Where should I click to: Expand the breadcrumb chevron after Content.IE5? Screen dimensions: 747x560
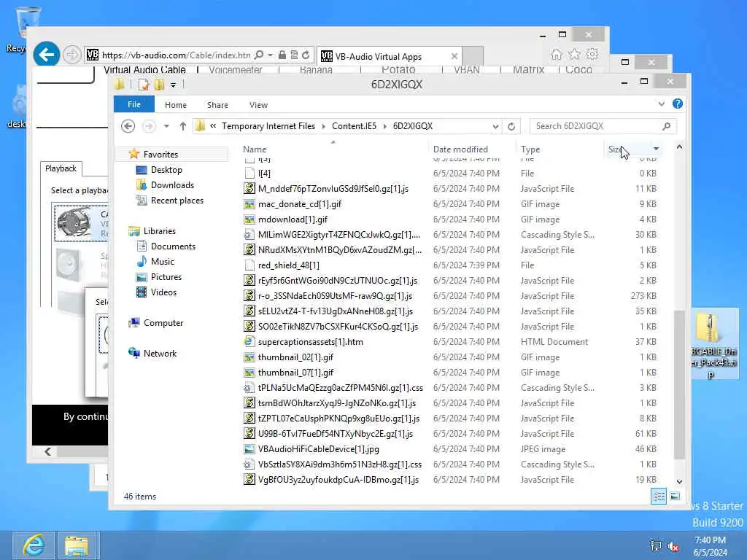(385, 126)
